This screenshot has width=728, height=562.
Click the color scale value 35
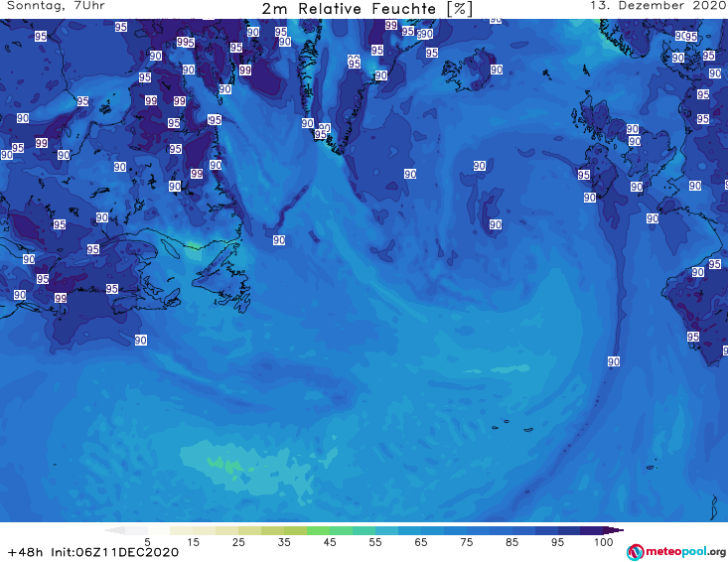click(284, 542)
